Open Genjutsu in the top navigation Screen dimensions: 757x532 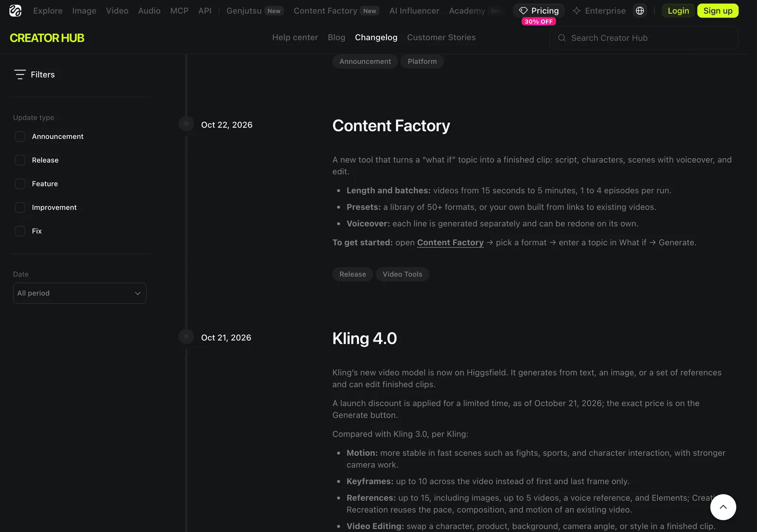[255, 10]
